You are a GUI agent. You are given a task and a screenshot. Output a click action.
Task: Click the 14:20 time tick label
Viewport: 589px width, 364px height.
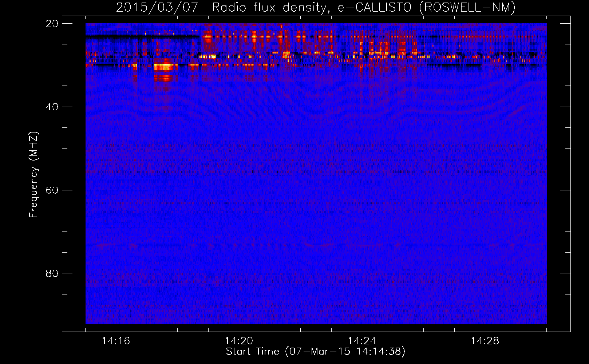(239, 341)
